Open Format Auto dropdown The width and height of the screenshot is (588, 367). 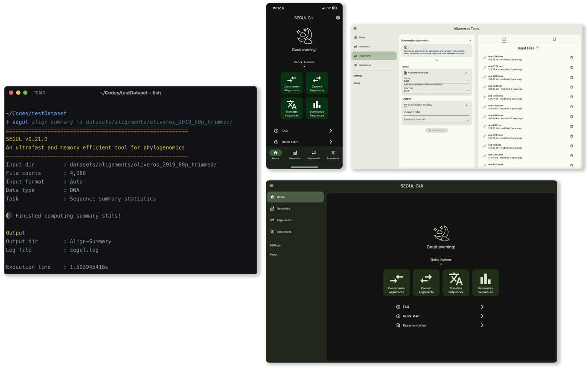pos(437,80)
